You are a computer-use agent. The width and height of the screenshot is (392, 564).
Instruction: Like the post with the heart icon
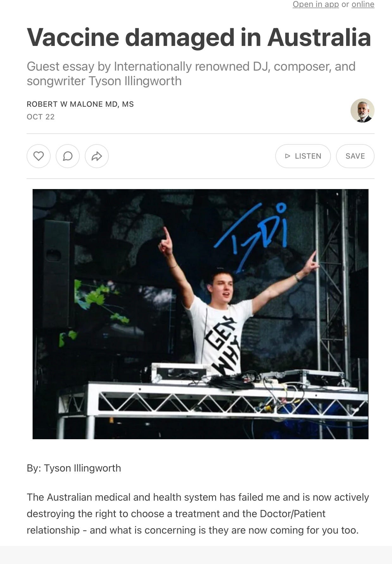39,156
